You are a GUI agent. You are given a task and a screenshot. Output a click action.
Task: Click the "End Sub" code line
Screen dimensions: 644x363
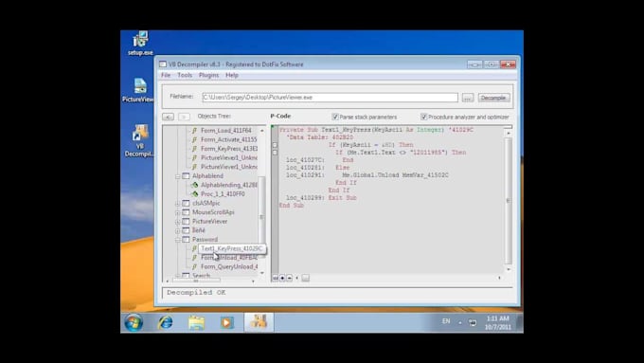tap(291, 205)
